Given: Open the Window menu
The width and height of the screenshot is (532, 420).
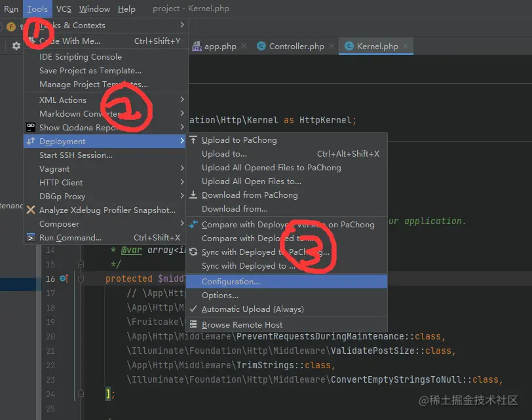Looking at the screenshot, I should (94, 9).
